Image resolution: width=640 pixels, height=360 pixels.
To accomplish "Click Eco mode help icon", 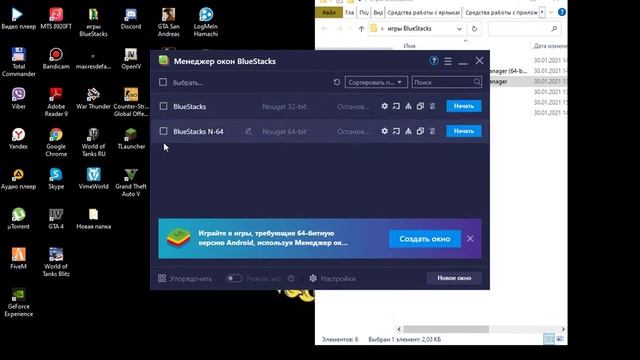I will pos(291,278).
